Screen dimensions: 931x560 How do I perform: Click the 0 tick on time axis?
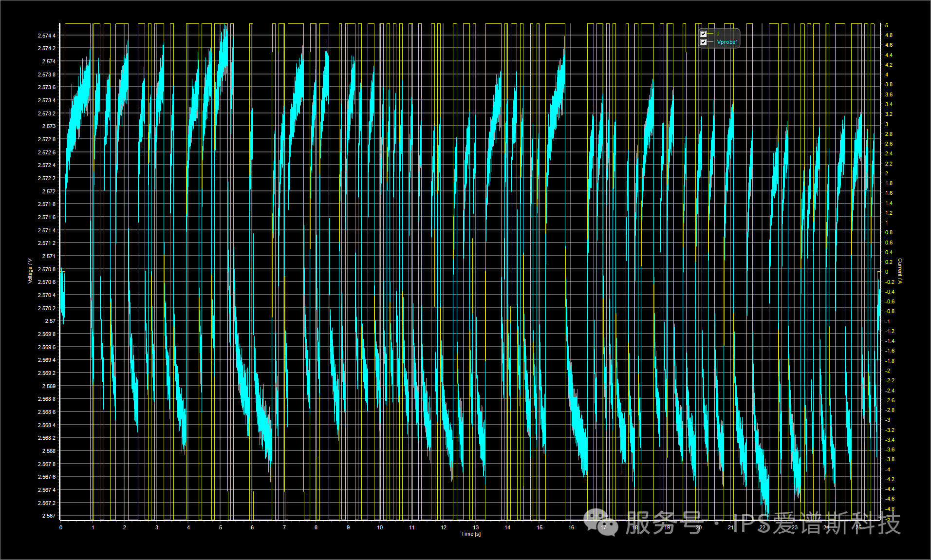pos(61,527)
